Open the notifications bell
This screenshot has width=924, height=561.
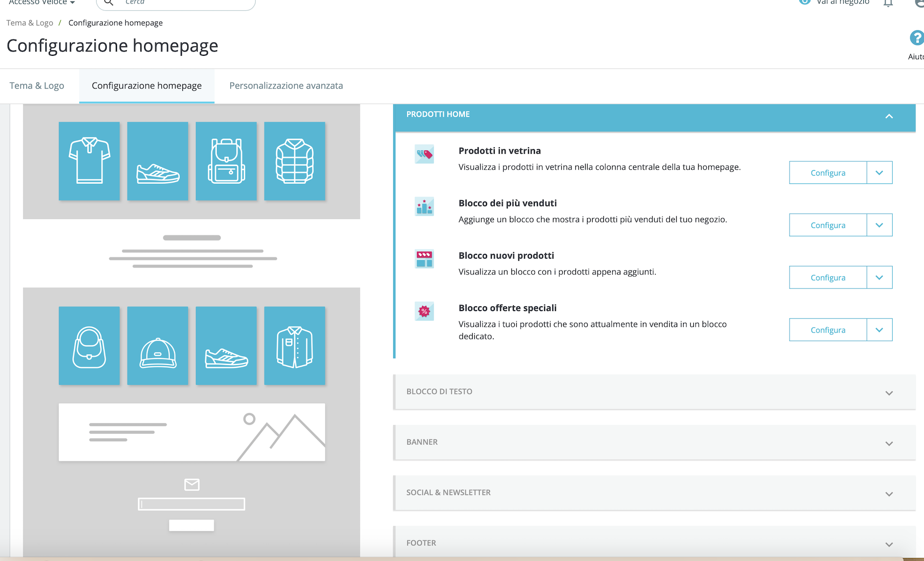[x=888, y=3]
